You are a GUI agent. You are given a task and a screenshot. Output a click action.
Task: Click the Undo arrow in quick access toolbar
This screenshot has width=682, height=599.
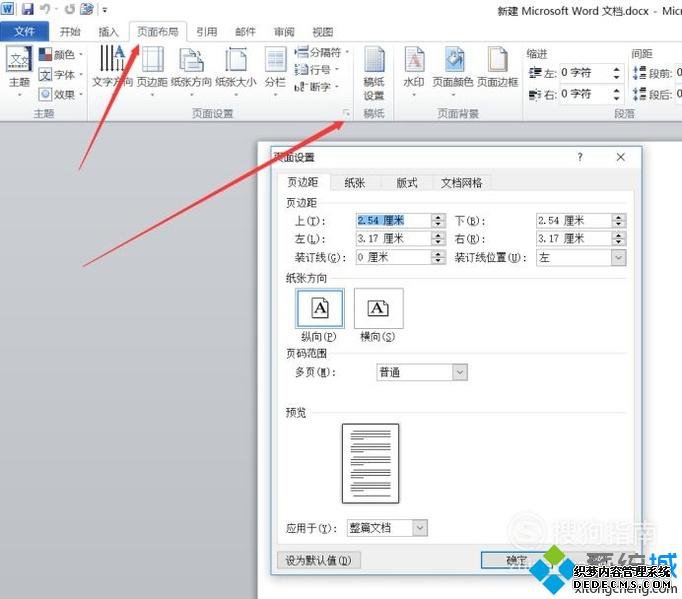[x=45, y=9]
